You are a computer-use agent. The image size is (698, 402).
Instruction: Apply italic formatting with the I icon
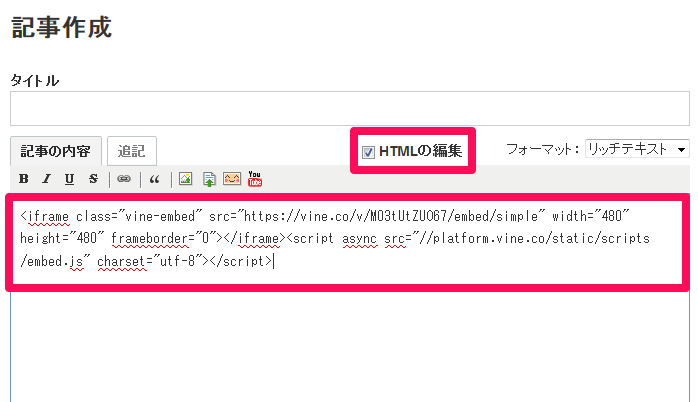pyautogui.click(x=46, y=179)
